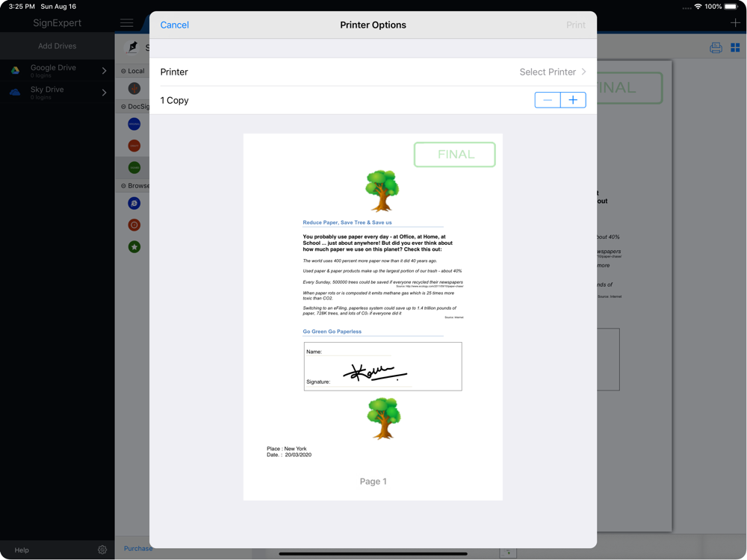Tap the dimmed Print button
The height and width of the screenshot is (560, 747).
[x=575, y=25]
